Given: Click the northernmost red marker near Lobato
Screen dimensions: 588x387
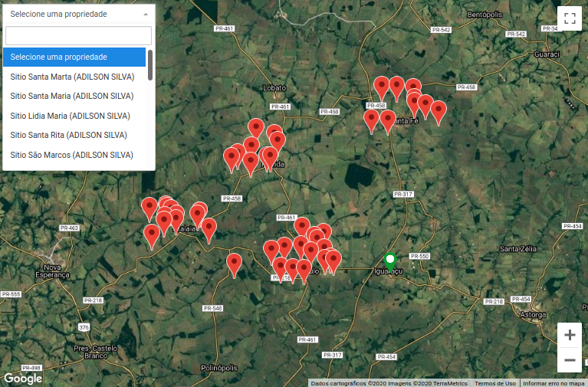Looking at the screenshot, I should click(x=256, y=129).
